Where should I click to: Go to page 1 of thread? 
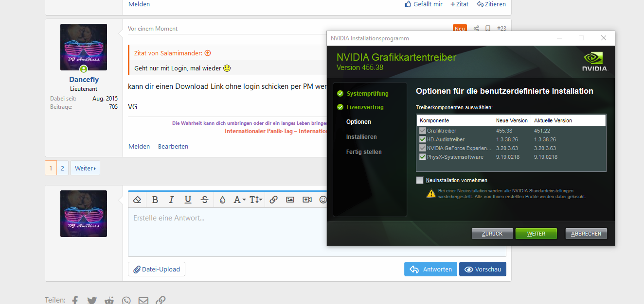click(51, 168)
